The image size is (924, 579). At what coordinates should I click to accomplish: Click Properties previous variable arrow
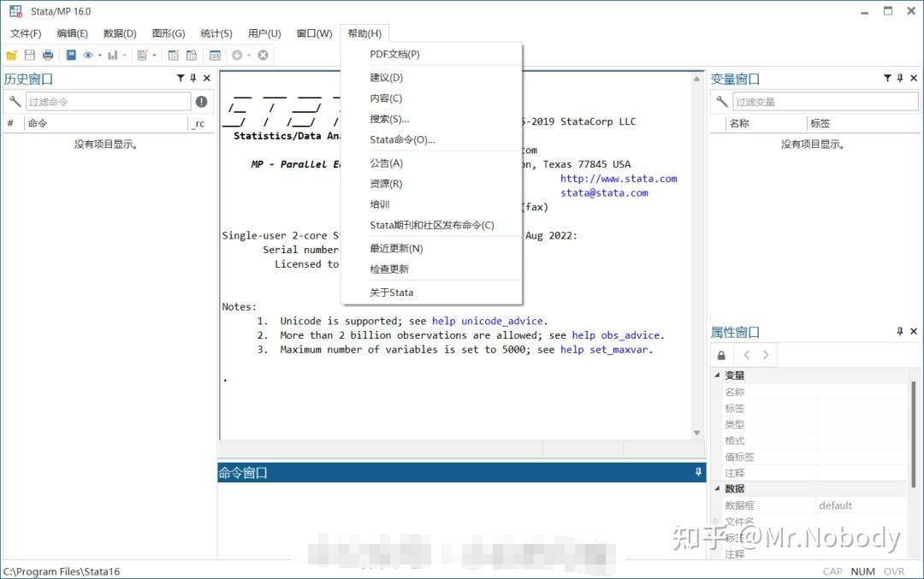[x=747, y=355]
